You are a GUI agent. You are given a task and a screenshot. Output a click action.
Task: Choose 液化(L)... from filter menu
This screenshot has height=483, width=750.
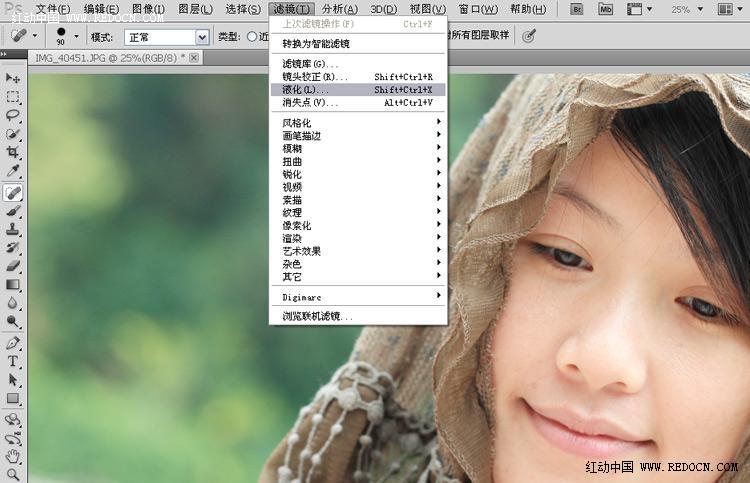359,89
